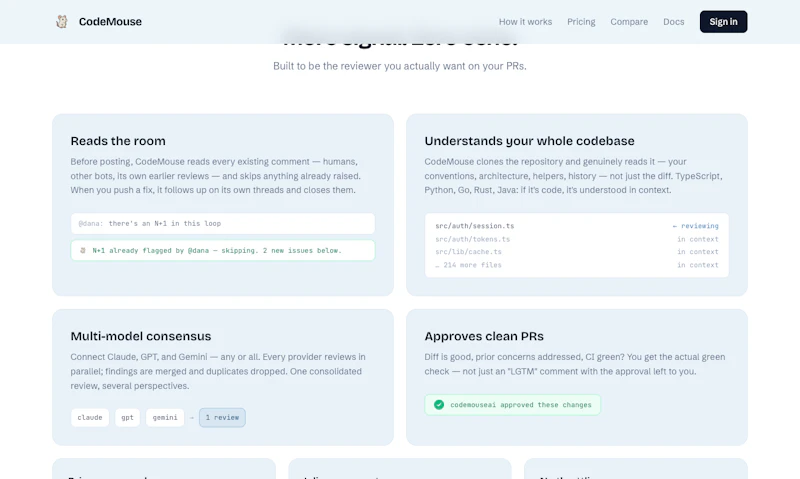Click the arrow between gemini and 1 review
The height and width of the screenshot is (479, 800).
192,418
